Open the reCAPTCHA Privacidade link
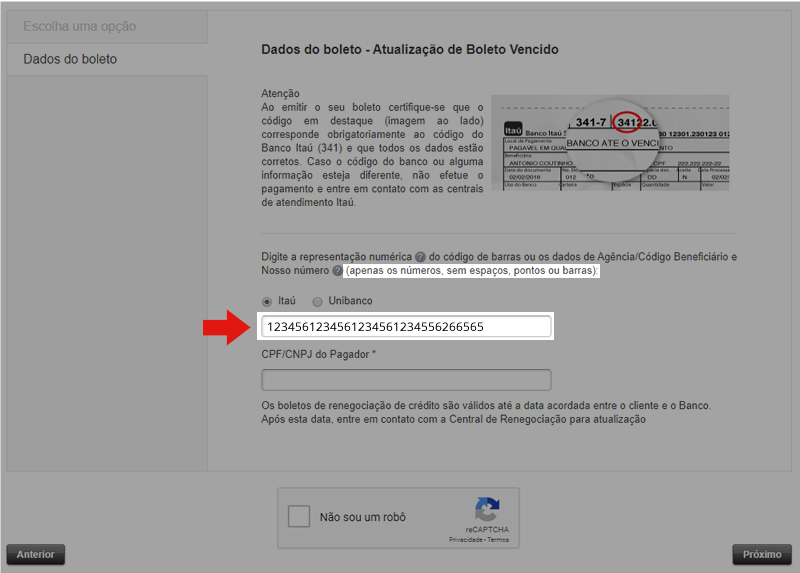This screenshot has height=573, width=800. (466, 539)
